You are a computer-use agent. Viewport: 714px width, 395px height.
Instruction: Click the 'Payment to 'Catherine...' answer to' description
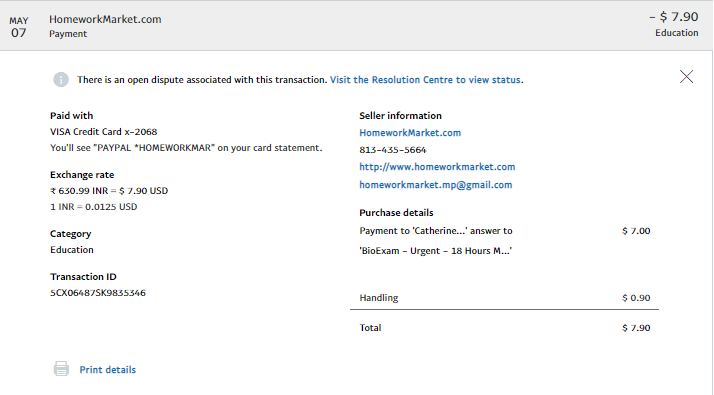tap(436, 231)
